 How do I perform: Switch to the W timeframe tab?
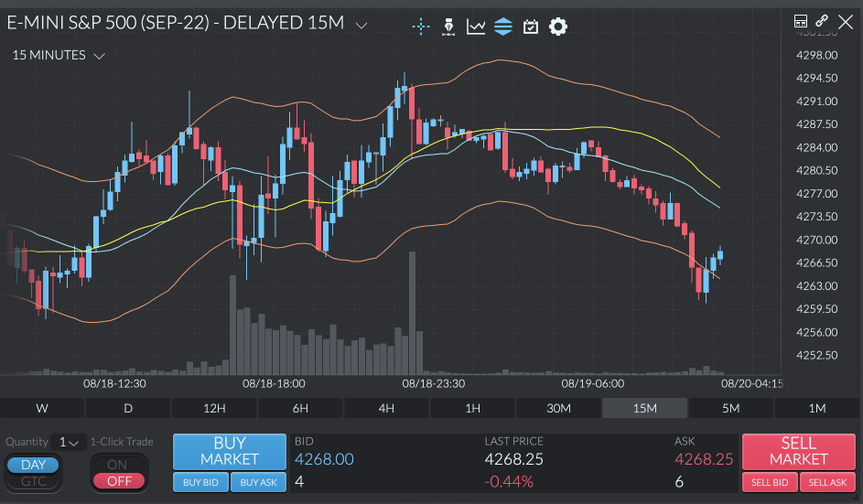(42, 408)
